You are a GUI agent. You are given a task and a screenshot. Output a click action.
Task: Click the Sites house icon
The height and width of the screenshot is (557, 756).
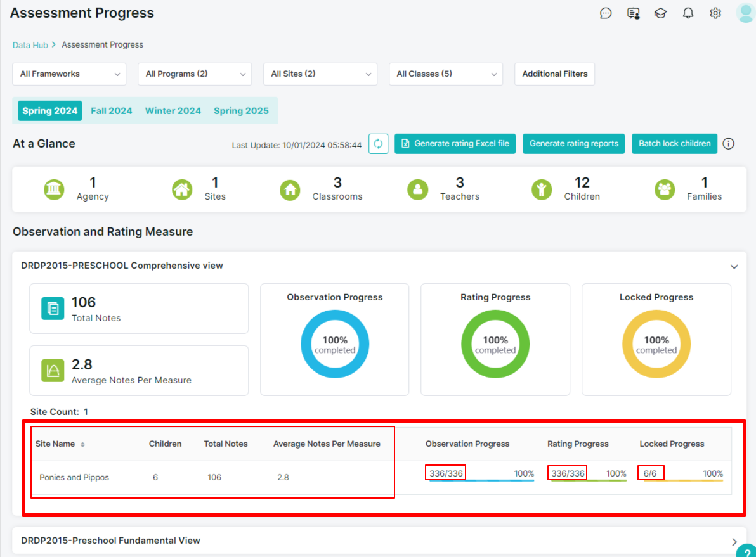[182, 189]
